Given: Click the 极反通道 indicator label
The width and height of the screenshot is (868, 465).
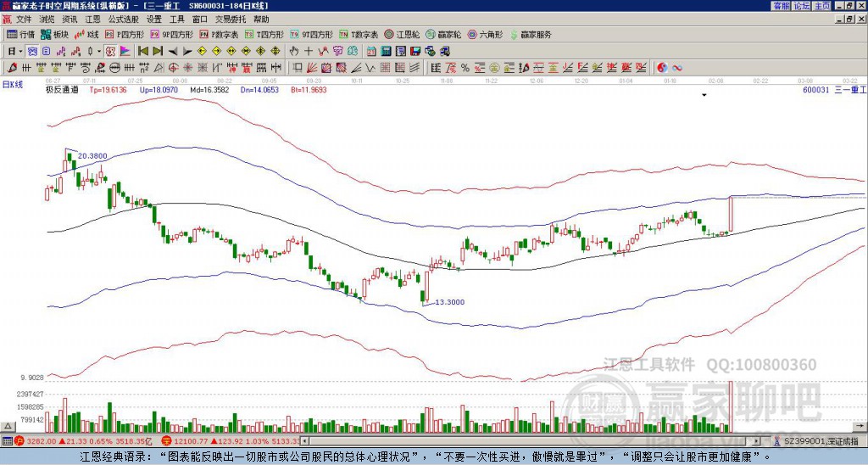Looking at the screenshot, I should (x=62, y=89).
